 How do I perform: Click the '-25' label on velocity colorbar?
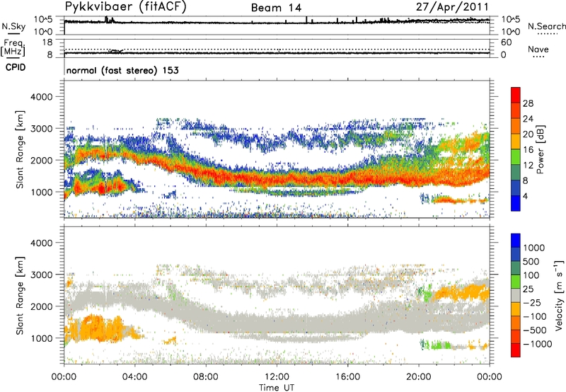pyautogui.click(x=531, y=303)
